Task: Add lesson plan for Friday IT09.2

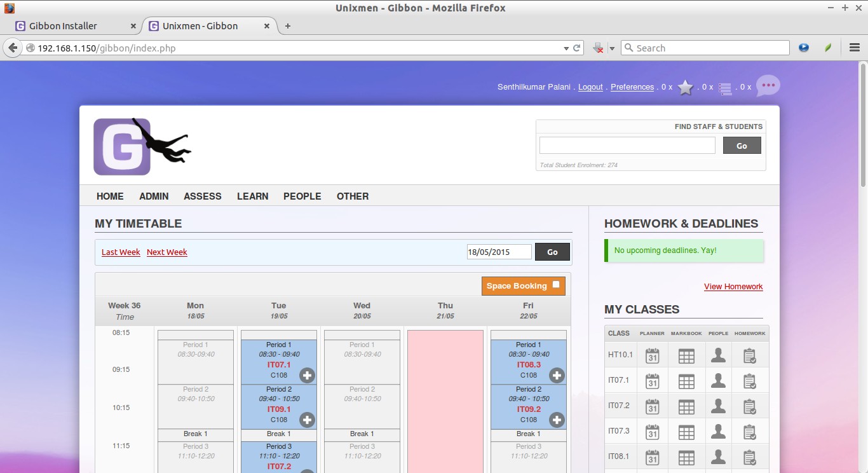Action: coord(557,420)
